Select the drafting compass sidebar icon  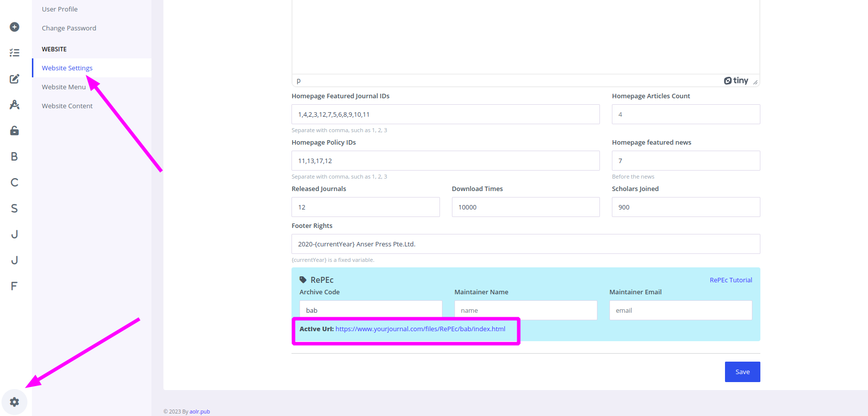(x=14, y=105)
